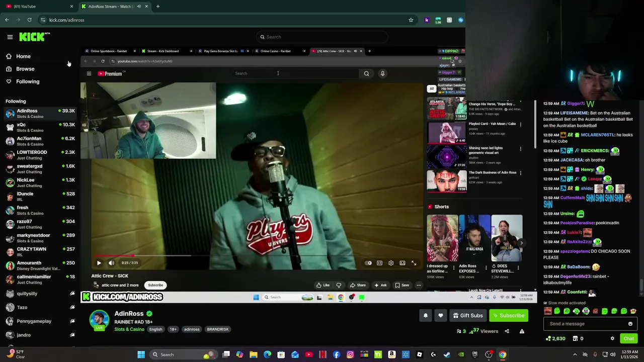Open the emoji picker in chat box
644x362 pixels.
630,324
